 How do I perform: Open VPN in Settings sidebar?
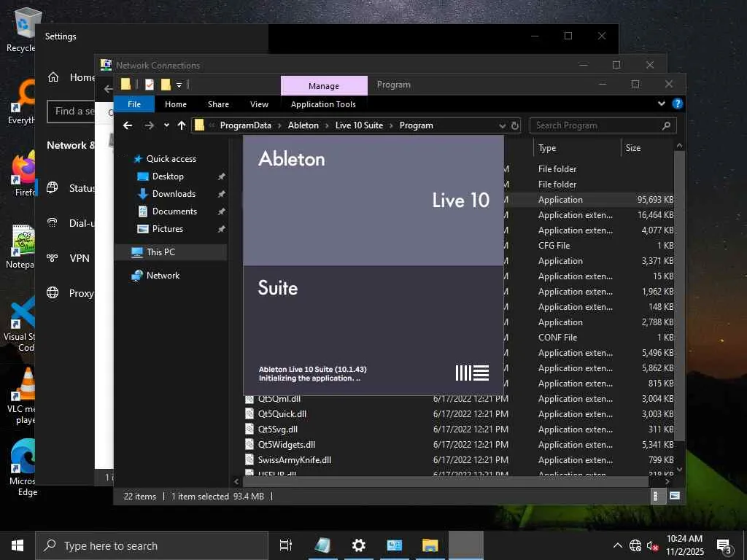click(79, 258)
